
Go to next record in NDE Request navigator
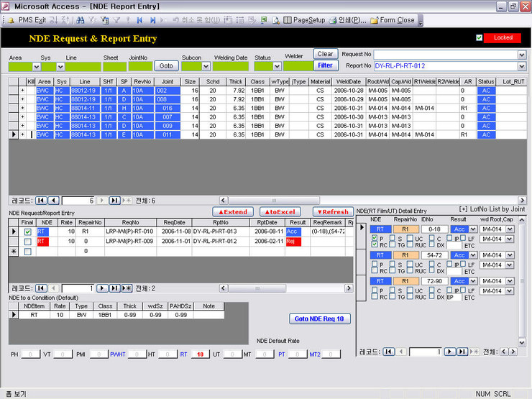(102, 288)
